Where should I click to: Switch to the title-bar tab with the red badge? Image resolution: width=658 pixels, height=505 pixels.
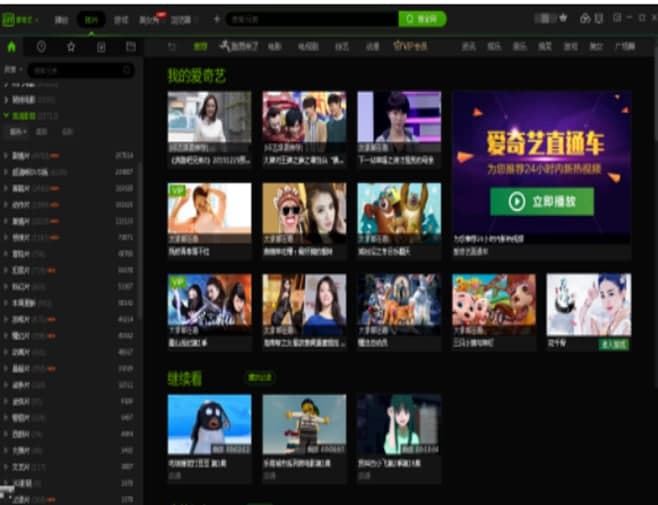[x=152, y=19]
